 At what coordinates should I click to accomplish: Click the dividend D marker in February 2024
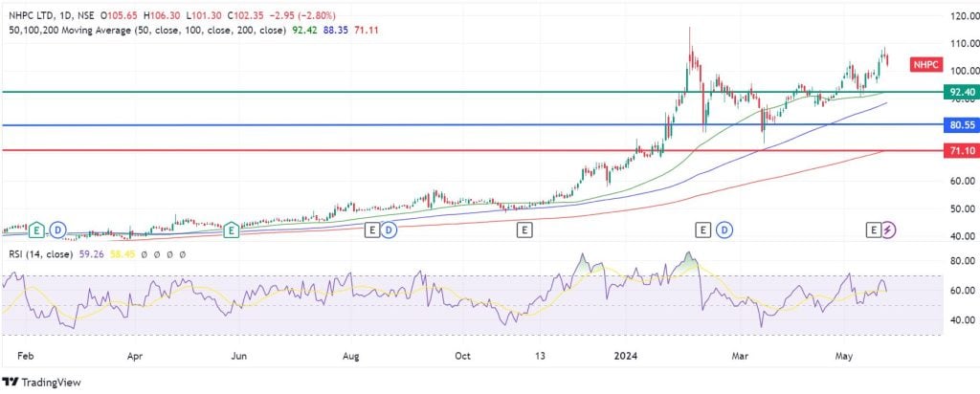click(725, 230)
